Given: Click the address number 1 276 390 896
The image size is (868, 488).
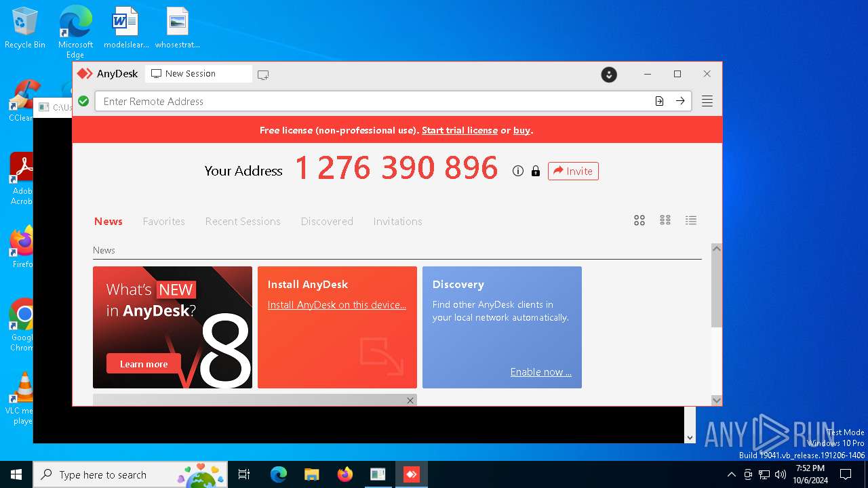Looking at the screenshot, I should point(397,168).
